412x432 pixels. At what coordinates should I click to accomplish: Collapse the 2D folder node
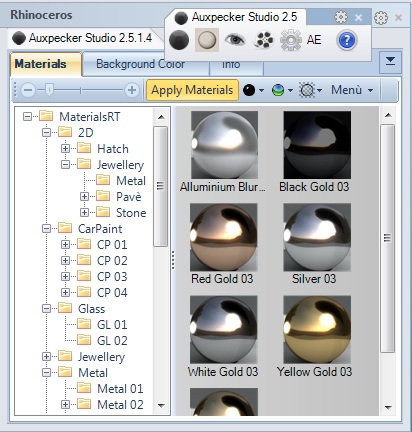46,133
